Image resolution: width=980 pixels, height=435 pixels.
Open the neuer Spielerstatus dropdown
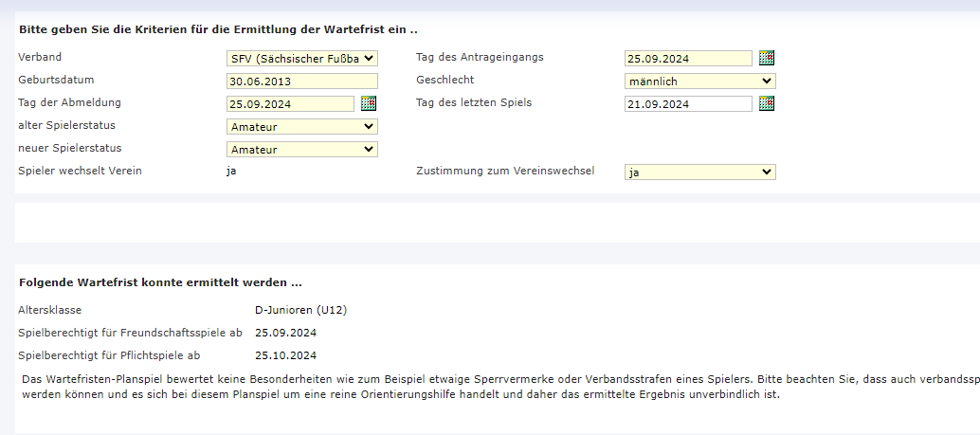[x=301, y=149]
